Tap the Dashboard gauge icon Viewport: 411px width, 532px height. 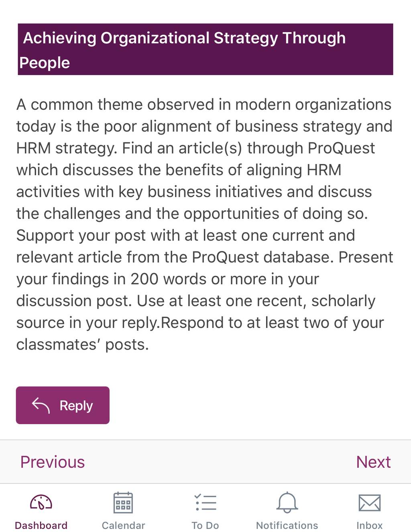[41, 502]
